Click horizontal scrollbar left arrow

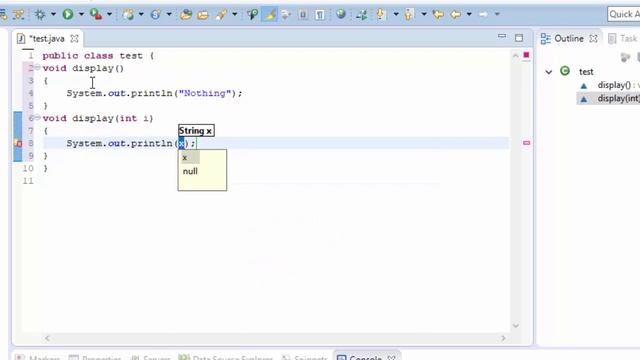47,338
